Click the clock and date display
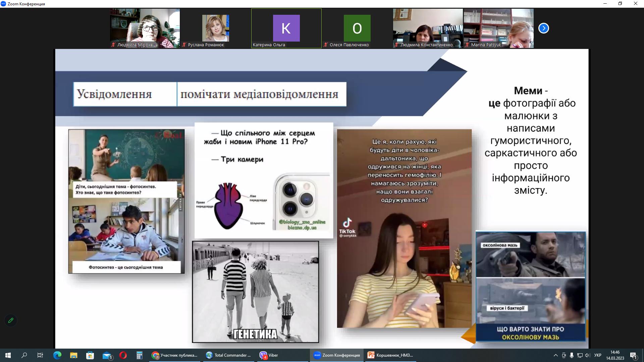Viewport: 644px width, 362px height. (615, 355)
